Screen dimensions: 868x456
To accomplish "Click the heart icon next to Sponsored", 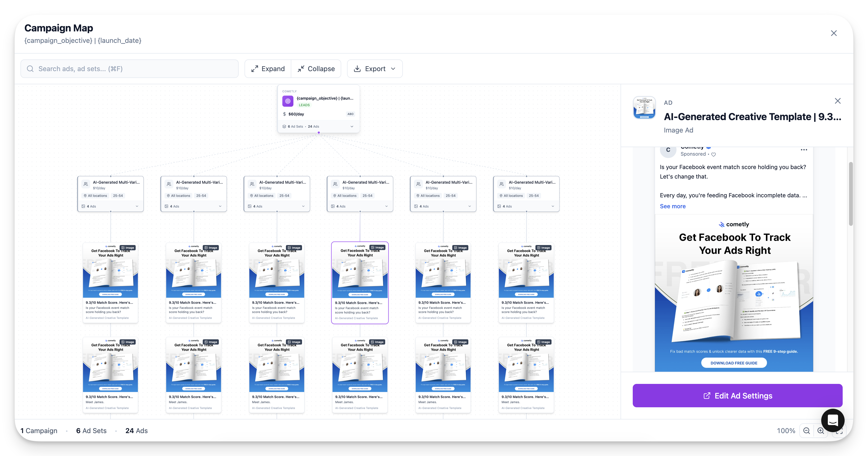I will click(713, 154).
